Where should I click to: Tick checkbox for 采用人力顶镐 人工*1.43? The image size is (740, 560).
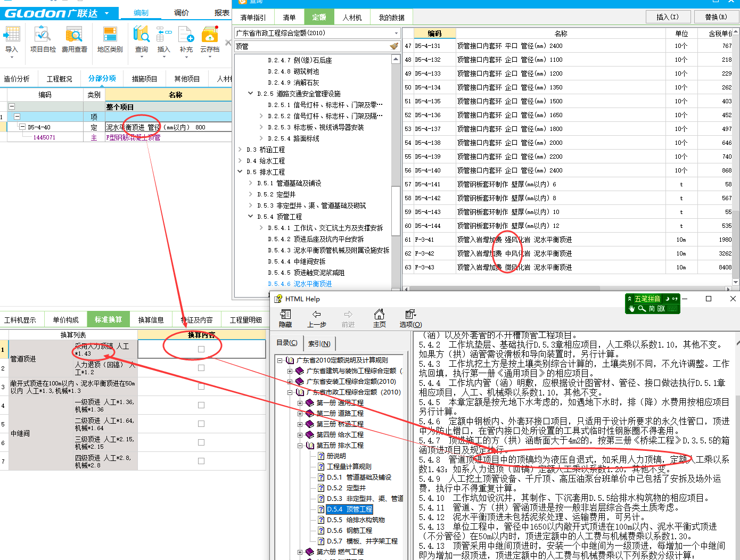(x=201, y=349)
